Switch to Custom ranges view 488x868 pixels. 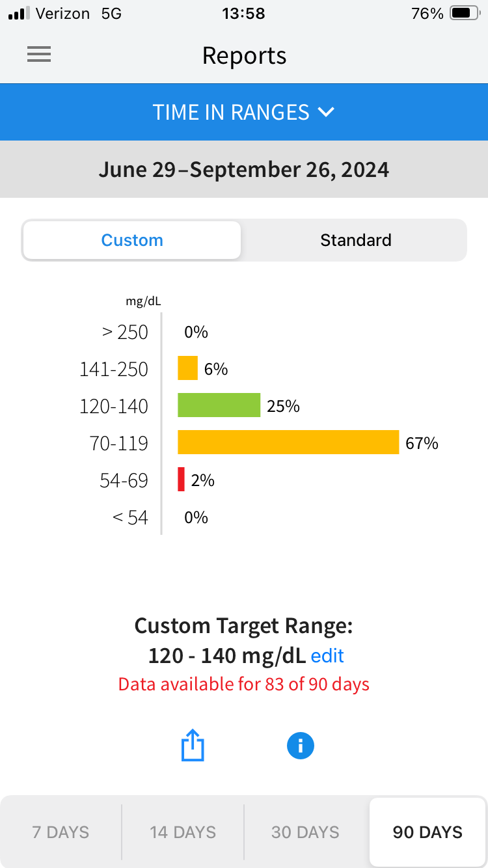click(132, 240)
